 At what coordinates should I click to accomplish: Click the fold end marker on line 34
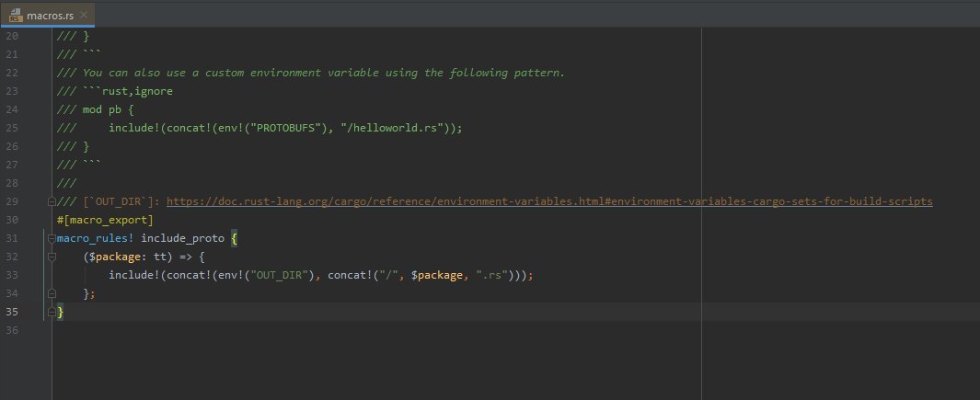[x=52, y=293]
